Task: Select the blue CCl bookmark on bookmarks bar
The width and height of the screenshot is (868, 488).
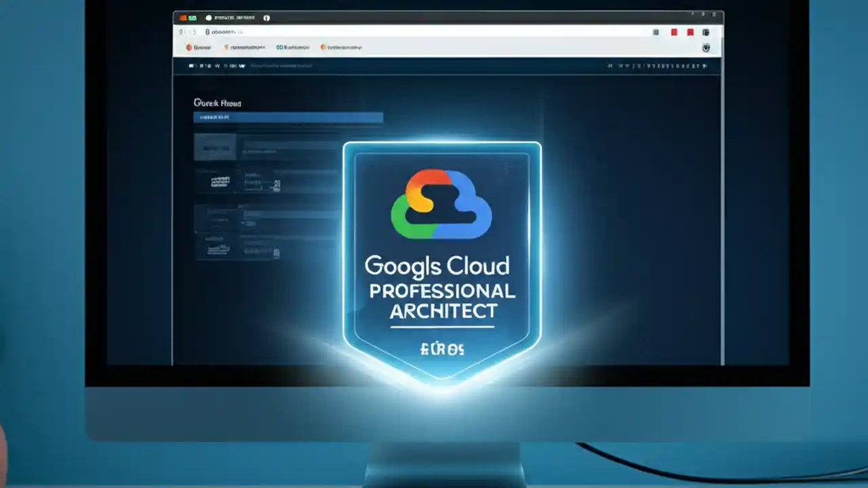Action: pyautogui.click(x=279, y=47)
